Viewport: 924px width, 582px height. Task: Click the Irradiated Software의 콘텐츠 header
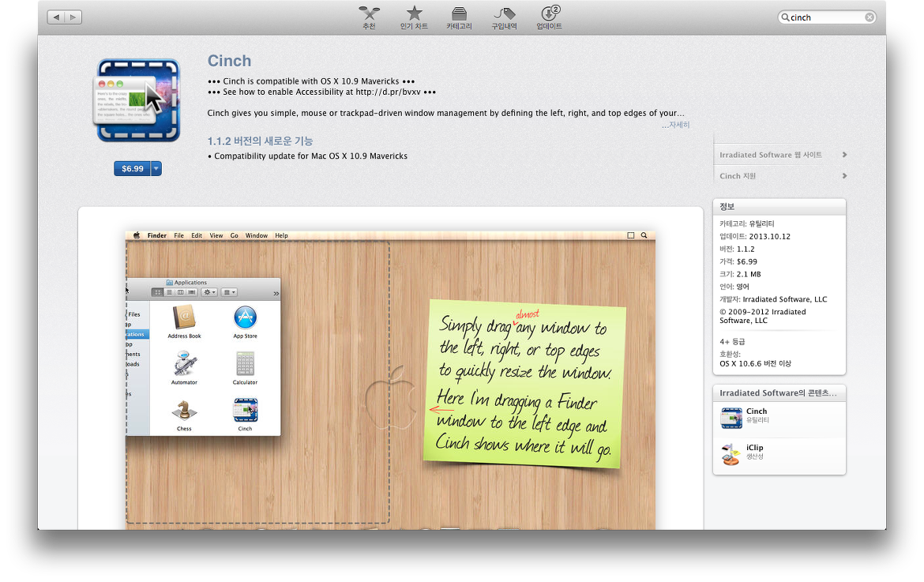[x=779, y=393]
